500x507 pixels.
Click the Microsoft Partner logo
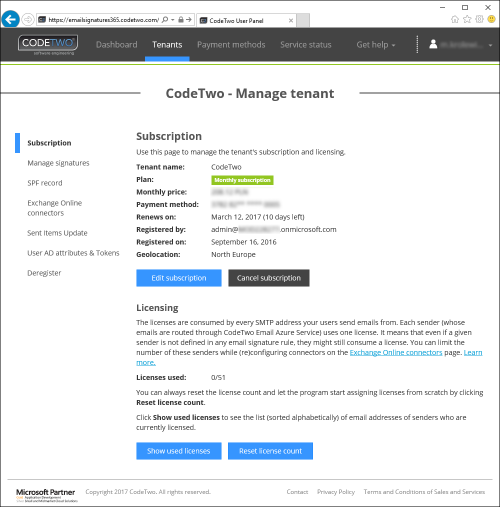point(46,495)
